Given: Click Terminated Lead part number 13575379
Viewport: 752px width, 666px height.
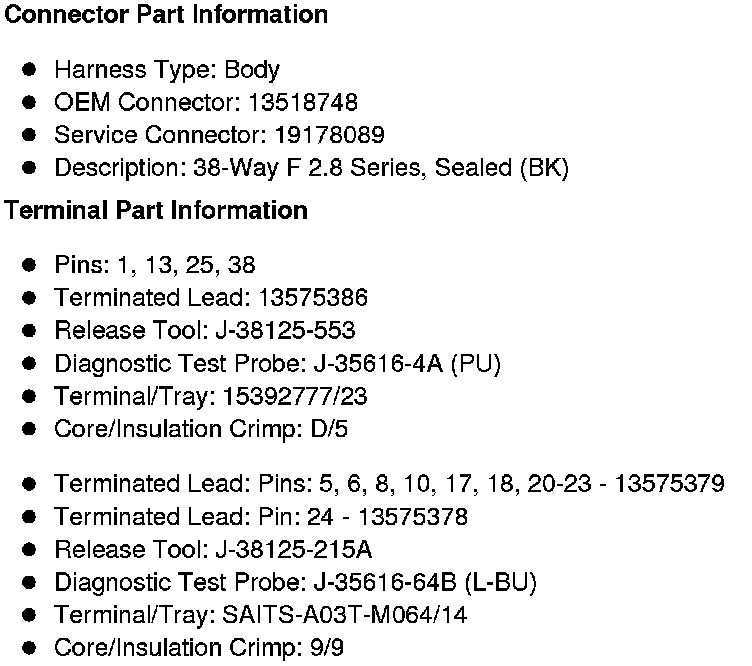Looking at the screenshot, I should click(669, 484).
